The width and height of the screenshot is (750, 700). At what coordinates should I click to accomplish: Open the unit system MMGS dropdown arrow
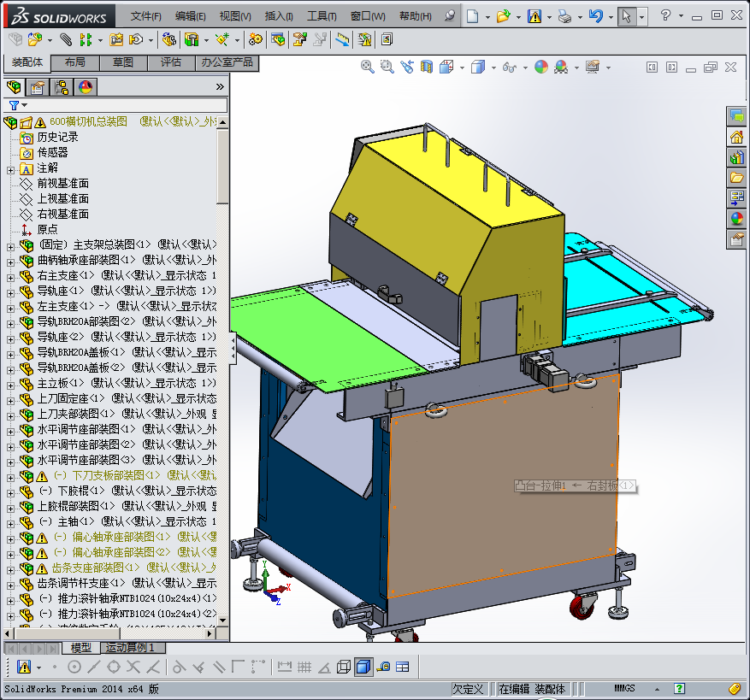pos(657,689)
